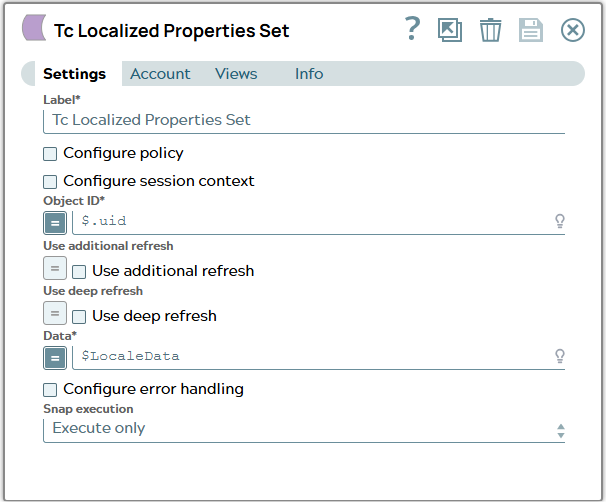Toggle expression button for Use additional refresh
This screenshot has height=502, width=606.
[x=55, y=268]
